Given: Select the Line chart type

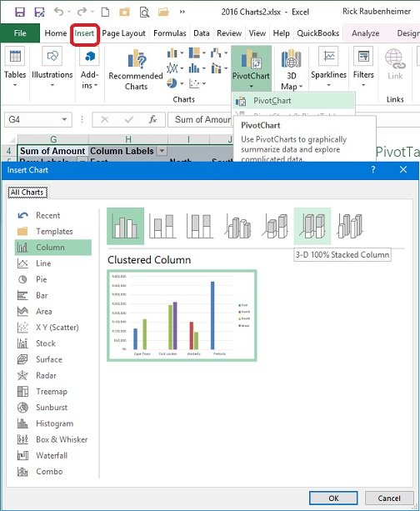Looking at the screenshot, I should [53, 263].
